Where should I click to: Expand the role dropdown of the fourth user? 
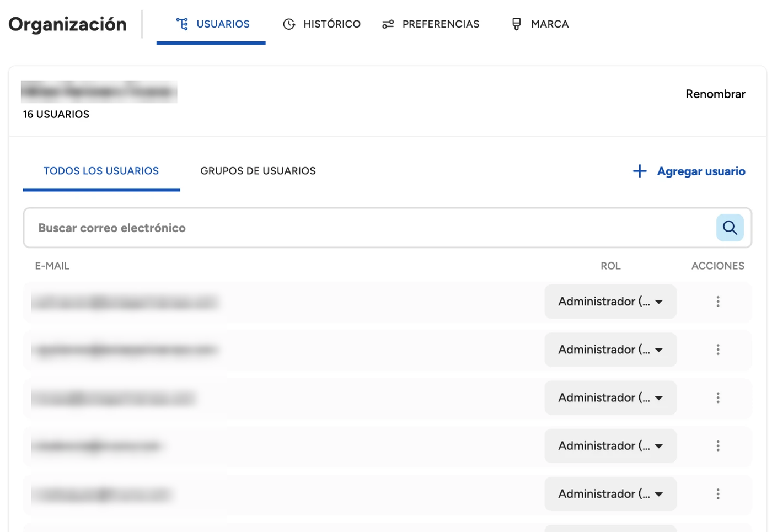tap(610, 445)
